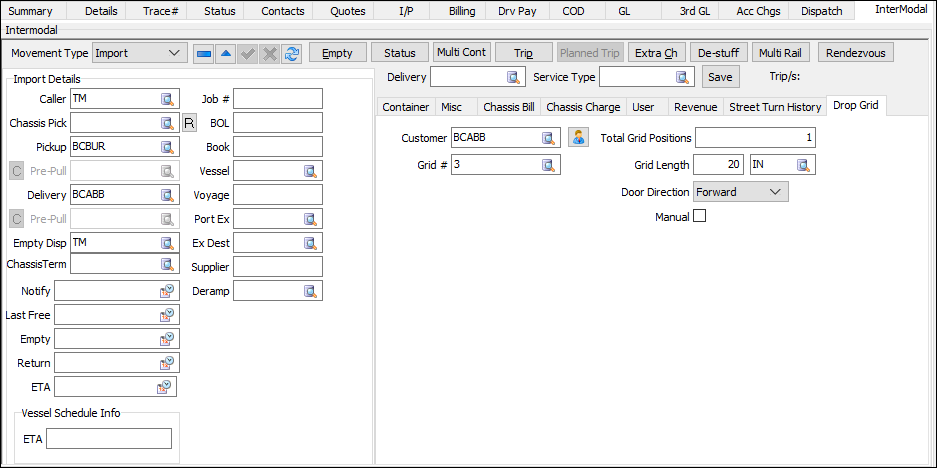Click the R button beside Chassis Pick
Viewport: 937px width, 468px height.
tap(190, 123)
